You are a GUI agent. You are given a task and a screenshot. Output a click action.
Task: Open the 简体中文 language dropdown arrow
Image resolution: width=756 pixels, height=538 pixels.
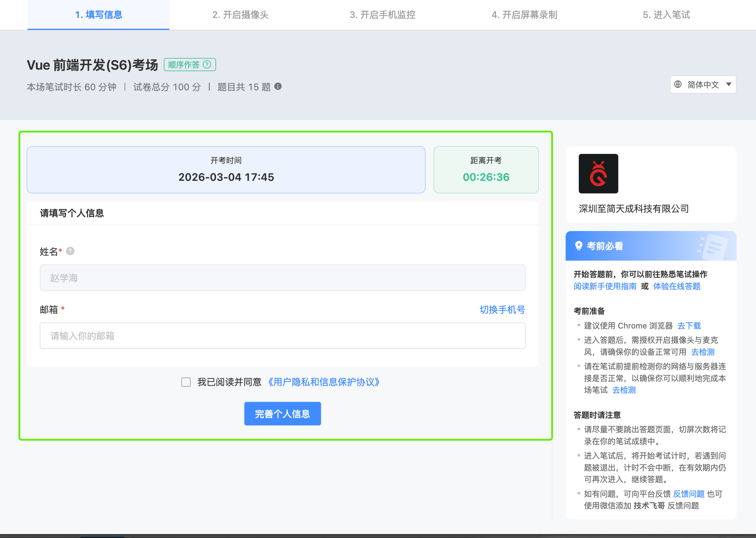[x=728, y=84]
